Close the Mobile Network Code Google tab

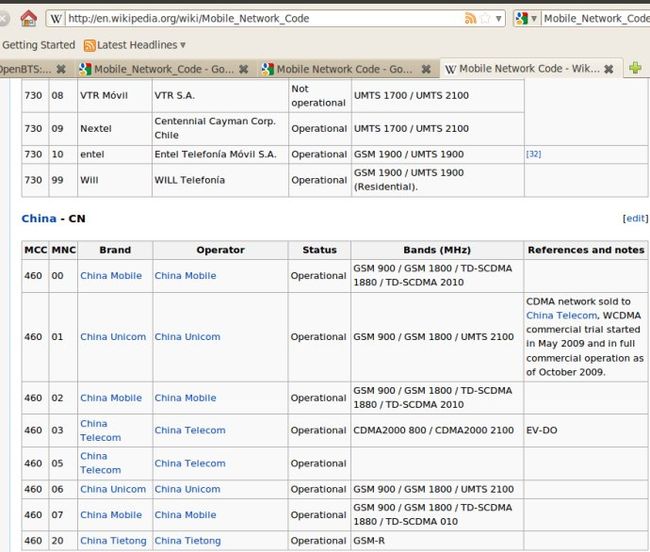[x=426, y=69]
